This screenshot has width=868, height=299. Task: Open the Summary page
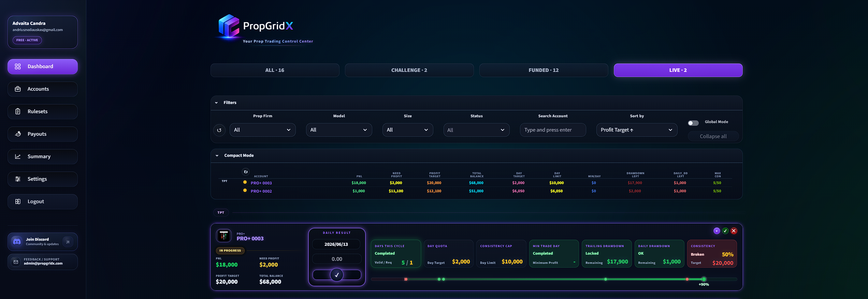coord(43,156)
